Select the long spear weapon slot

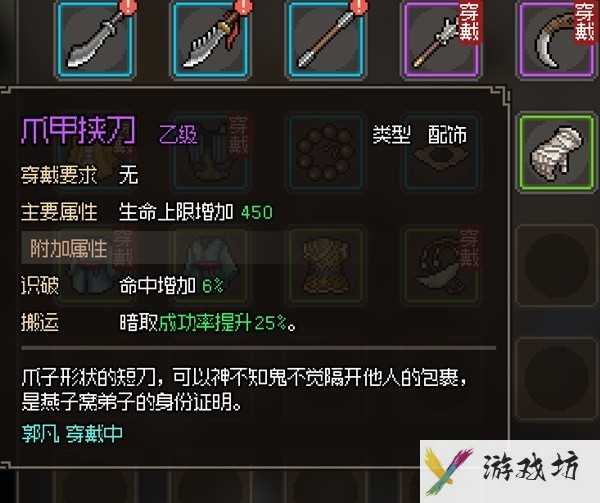(x=326, y=40)
